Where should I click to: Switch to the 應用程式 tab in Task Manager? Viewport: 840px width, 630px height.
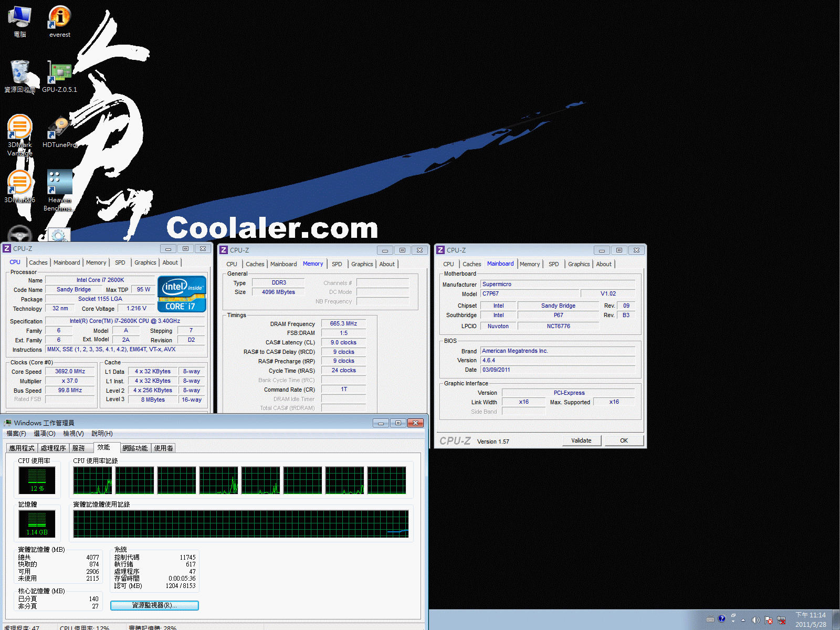(22, 448)
